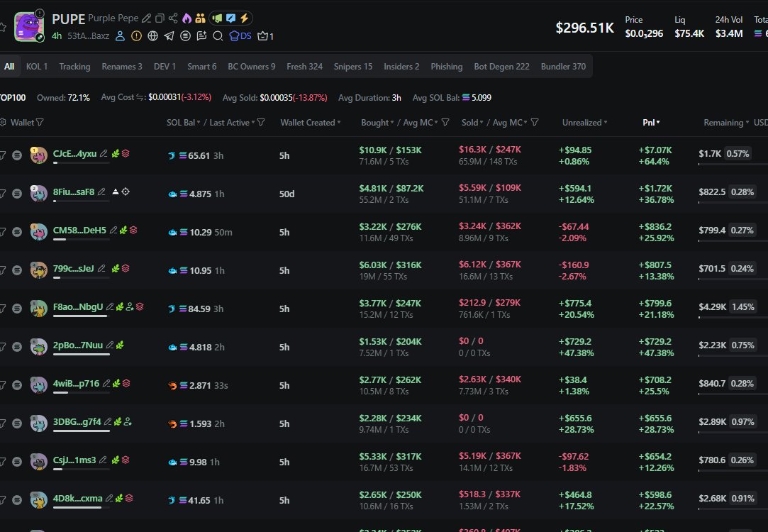Copy the PUPE token address

[160, 18]
